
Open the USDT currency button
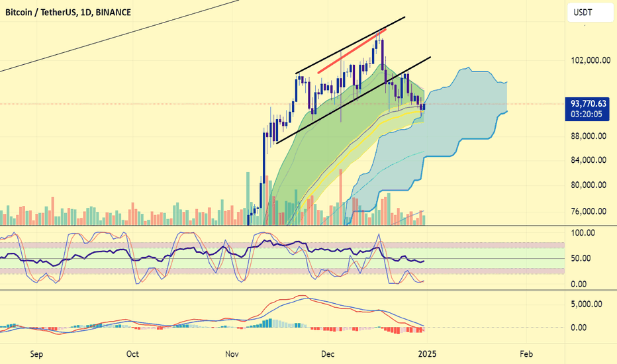591,12
